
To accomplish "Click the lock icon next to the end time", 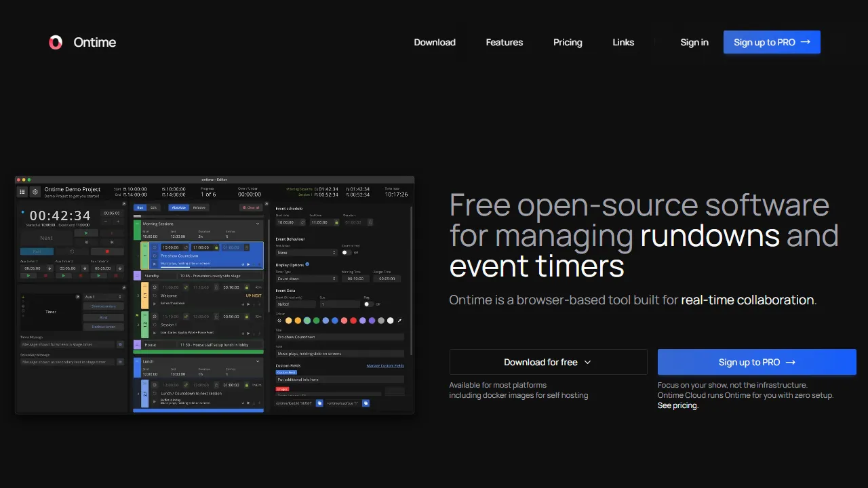I will click(x=336, y=222).
